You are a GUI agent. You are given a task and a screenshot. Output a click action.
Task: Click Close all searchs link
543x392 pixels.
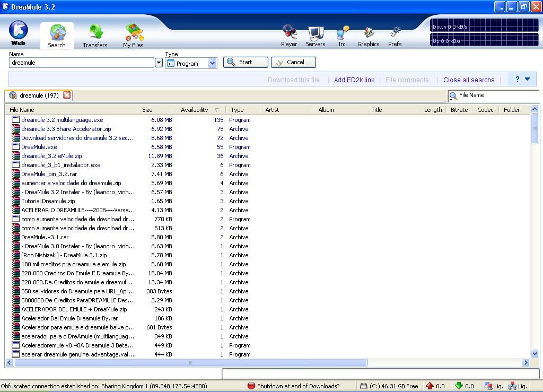(x=469, y=80)
